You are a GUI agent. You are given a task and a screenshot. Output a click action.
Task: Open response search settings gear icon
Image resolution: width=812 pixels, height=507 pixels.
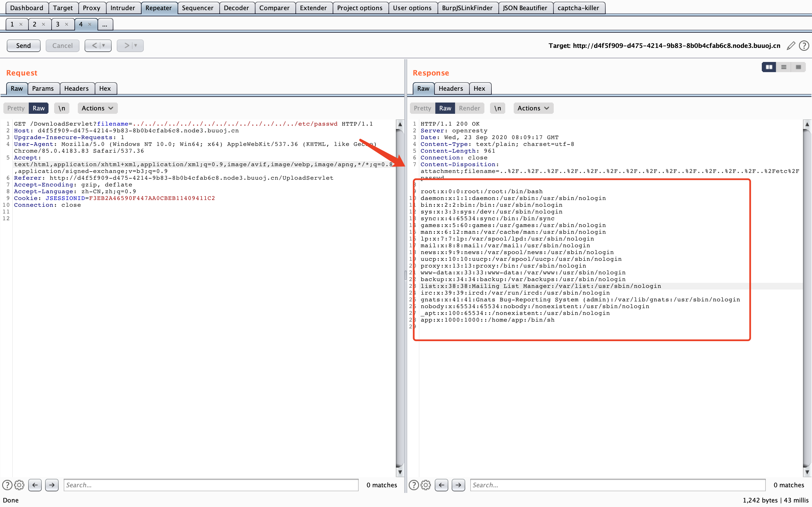[426, 485]
